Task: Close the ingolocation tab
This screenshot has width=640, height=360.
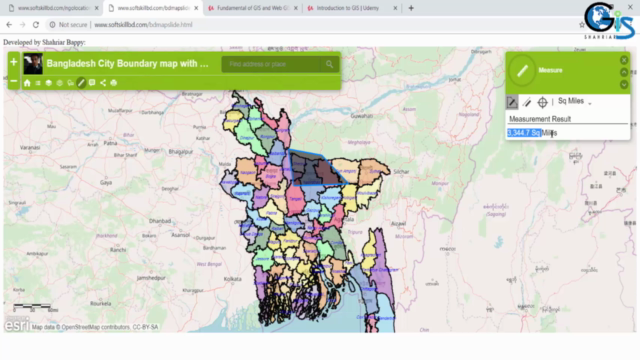Action: tap(97, 8)
